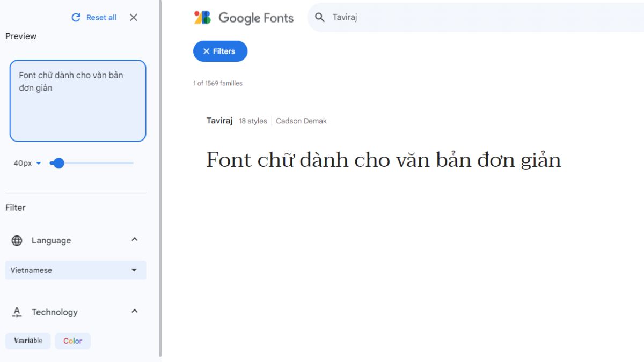Open the Taviraj font family page
This screenshot has width=644, height=362.
pos(219,121)
